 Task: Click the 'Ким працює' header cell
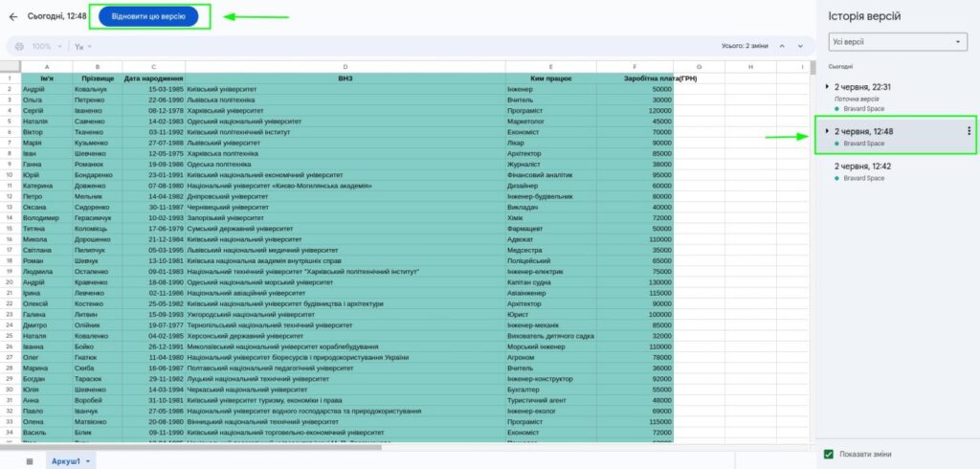click(x=550, y=78)
